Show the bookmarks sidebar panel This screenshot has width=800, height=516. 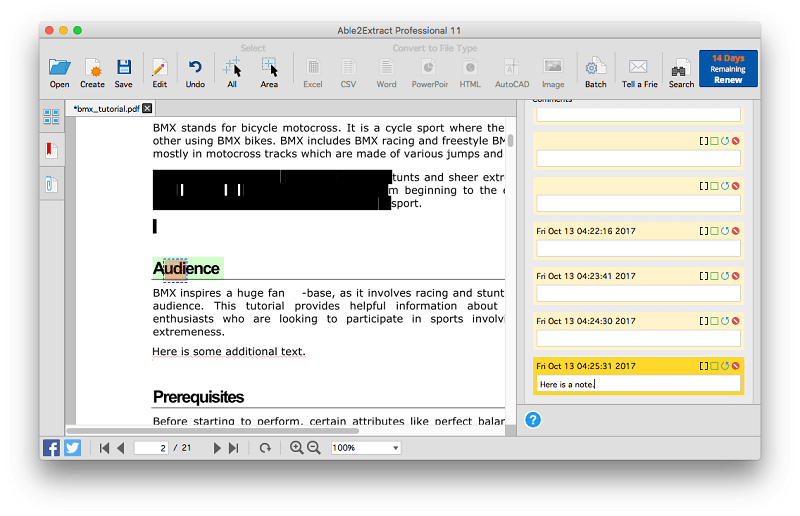[51, 150]
